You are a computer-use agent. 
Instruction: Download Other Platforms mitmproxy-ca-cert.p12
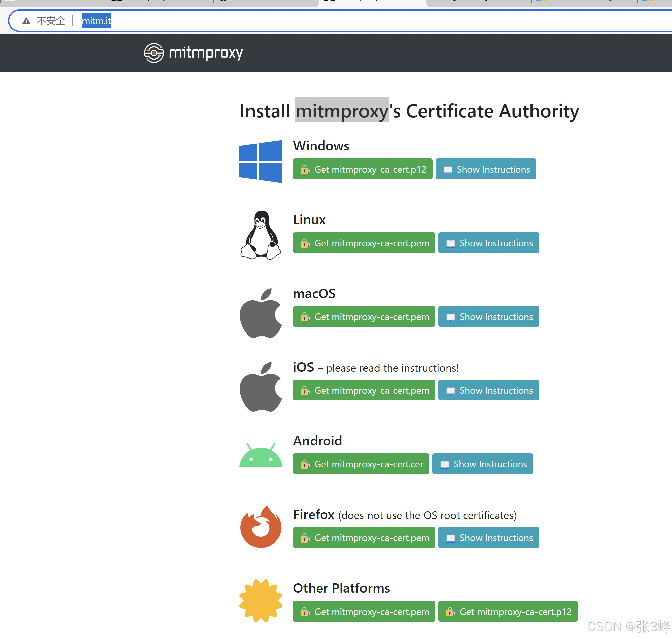pyautogui.click(x=508, y=612)
